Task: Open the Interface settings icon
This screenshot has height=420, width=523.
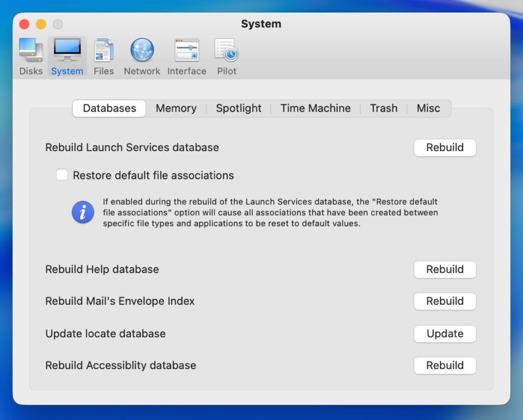Action: click(x=186, y=51)
